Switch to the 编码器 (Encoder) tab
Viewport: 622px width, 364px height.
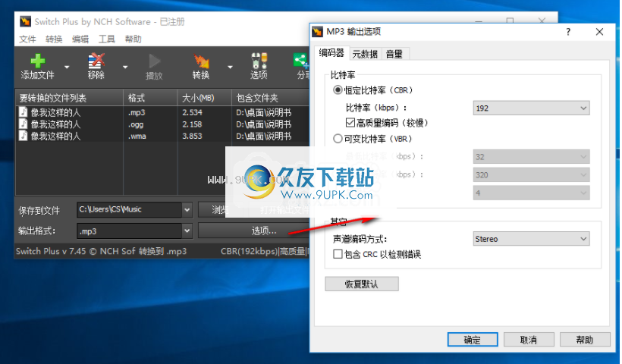click(x=331, y=53)
